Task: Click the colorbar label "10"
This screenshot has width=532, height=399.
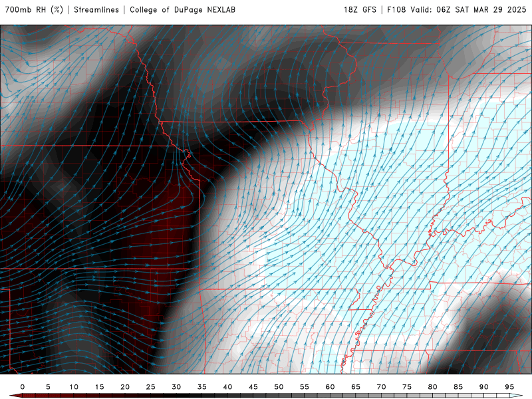Action: 74,387
